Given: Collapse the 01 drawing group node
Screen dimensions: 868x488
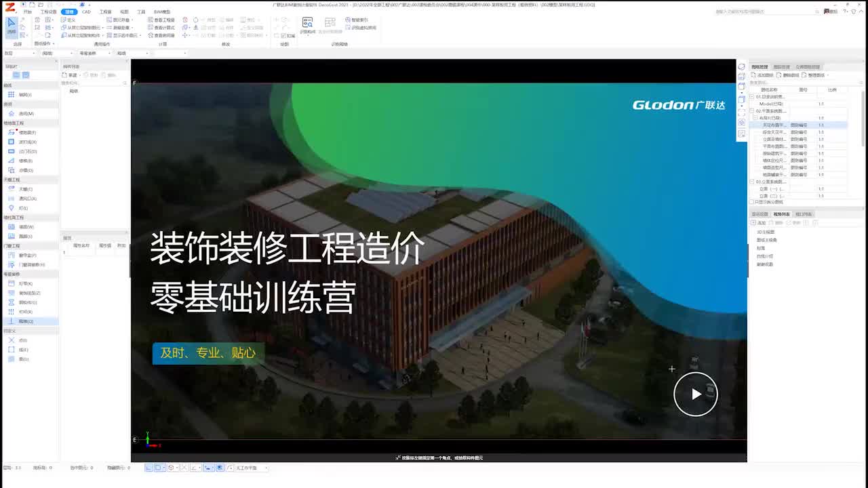Looking at the screenshot, I should pyautogui.click(x=752, y=97).
